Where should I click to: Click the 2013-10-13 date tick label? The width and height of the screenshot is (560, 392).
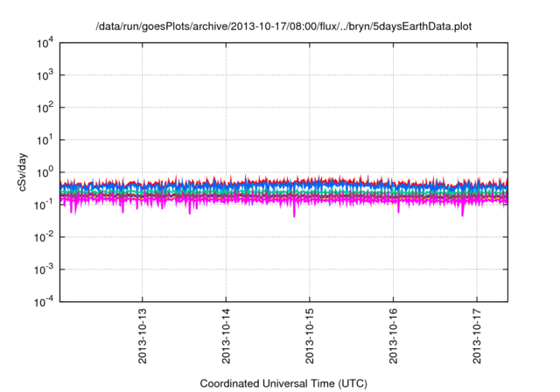[x=143, y=336]
